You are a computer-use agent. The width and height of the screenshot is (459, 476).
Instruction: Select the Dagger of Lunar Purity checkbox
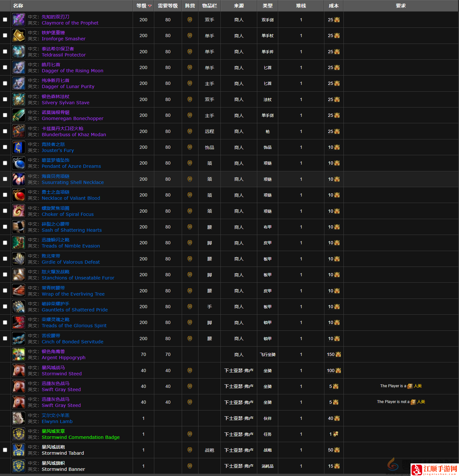pyautogui.click(x=5, y=83)
